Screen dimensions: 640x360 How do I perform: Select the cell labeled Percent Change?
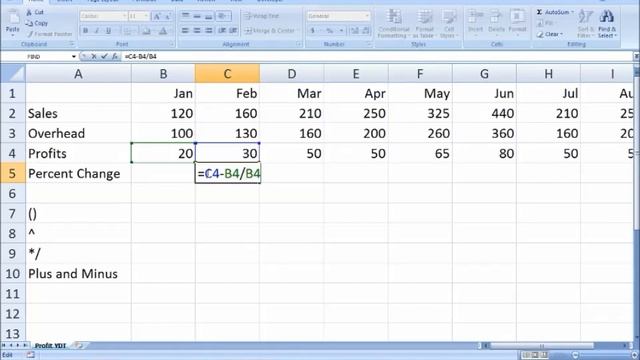78,173
